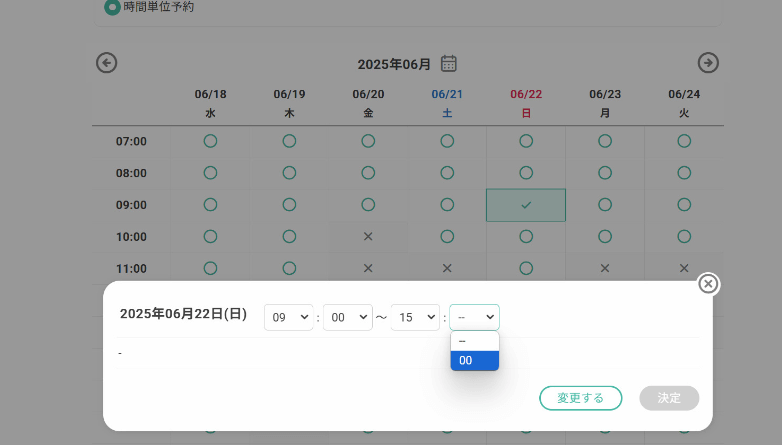Open the end hour dropdown showing 15

coord(415,317)
